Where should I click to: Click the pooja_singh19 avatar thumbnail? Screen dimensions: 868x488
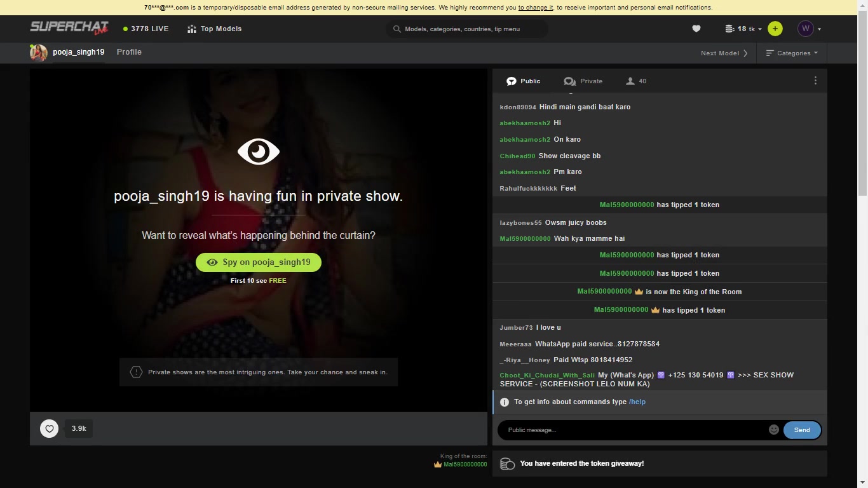[x=39, y=53]
